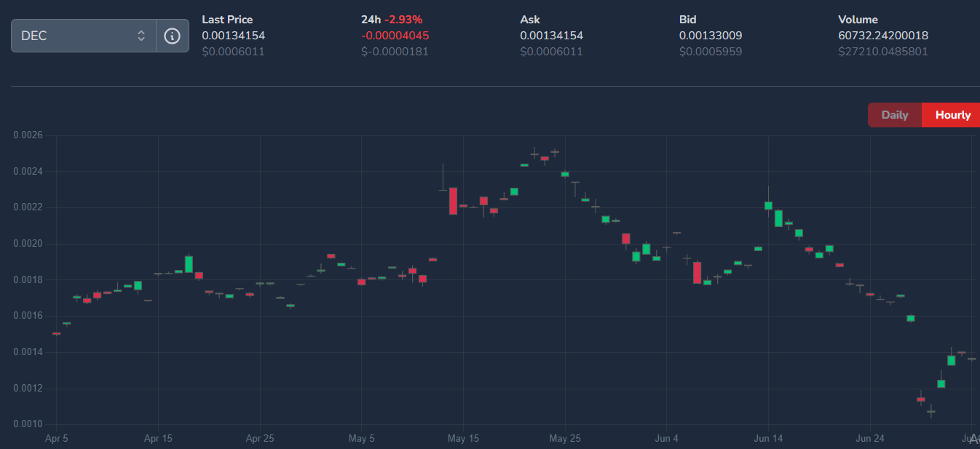
Task: Click the Volume value 60732.24200018
Action: 883,36
